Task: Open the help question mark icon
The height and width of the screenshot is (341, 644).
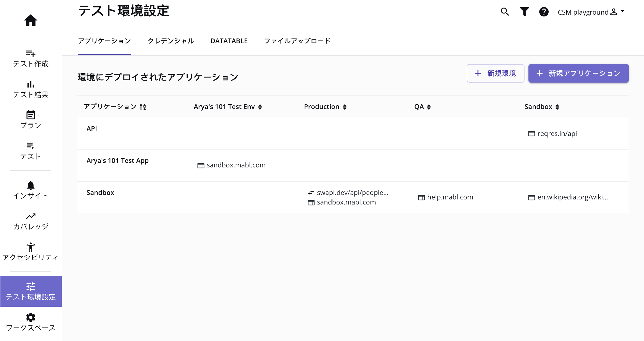Action: tap(544, 12)
